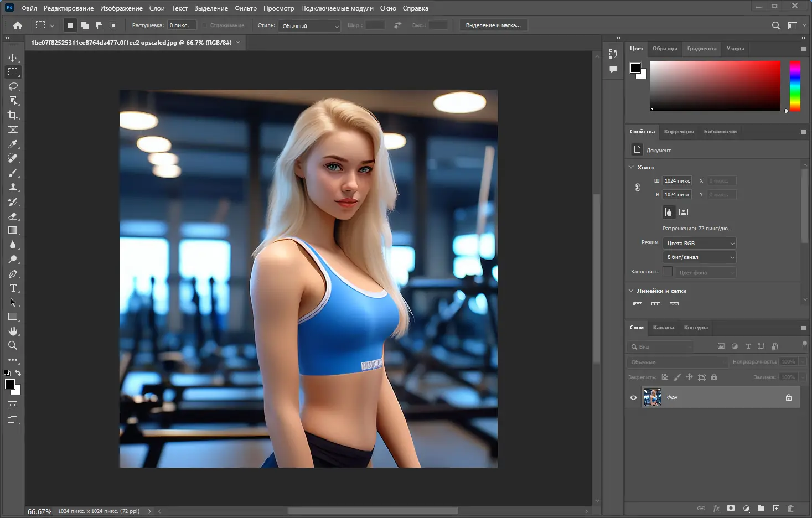Click the canvas width input field
This screenshot has width=812, height=518.
pos(677,181)
